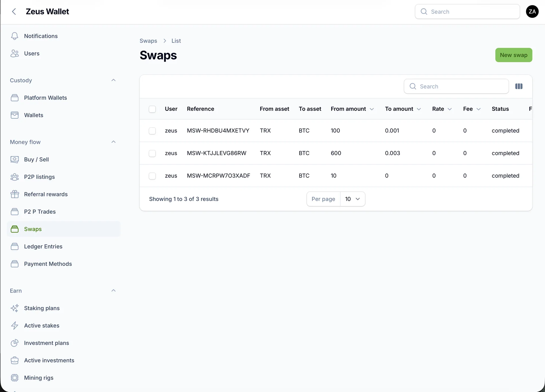Select the Swaps sidebar item
This screenshot has height=392, width=545.
coord(64,229)
